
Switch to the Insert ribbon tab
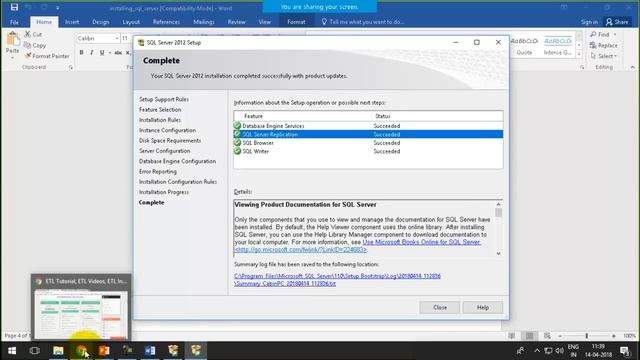coord(72,22)
